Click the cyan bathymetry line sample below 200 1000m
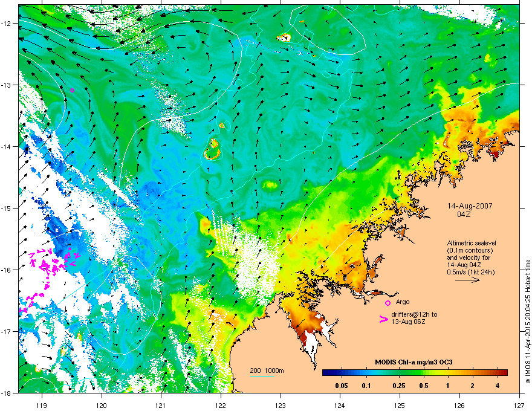This screenshot has width=532, height=411. click(262, 376)
